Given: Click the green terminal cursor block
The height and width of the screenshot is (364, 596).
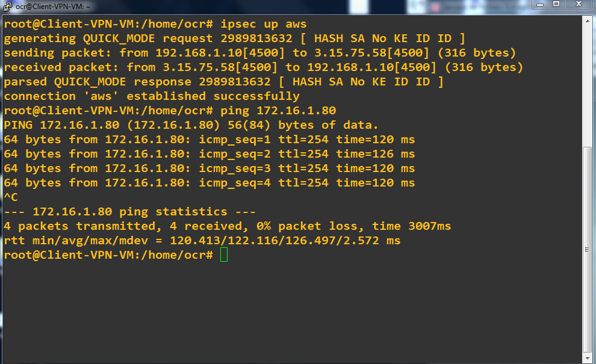Looking at the screenshot, I should coord(224,255).
